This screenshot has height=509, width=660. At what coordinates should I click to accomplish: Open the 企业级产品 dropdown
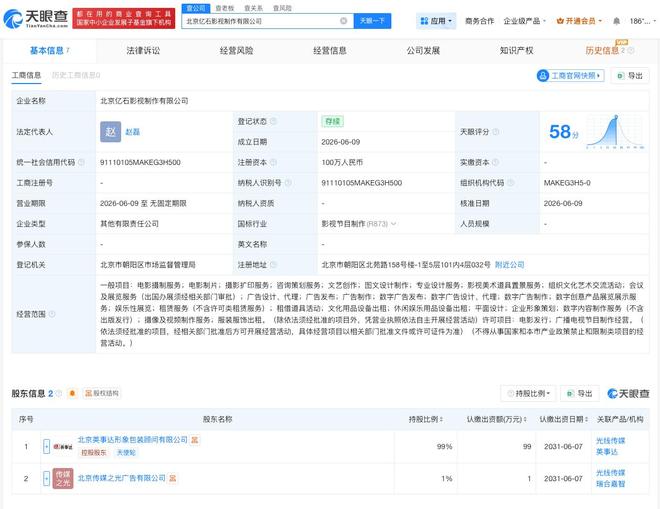click(x=524, y=21)
